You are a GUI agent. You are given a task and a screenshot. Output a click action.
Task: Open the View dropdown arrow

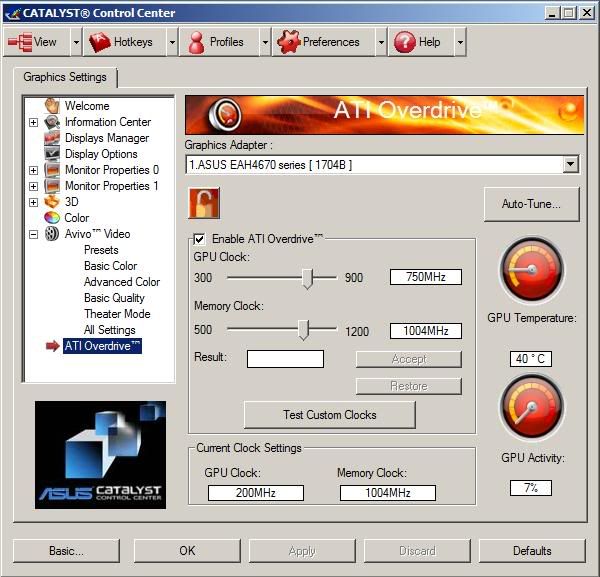click(76, 42)
